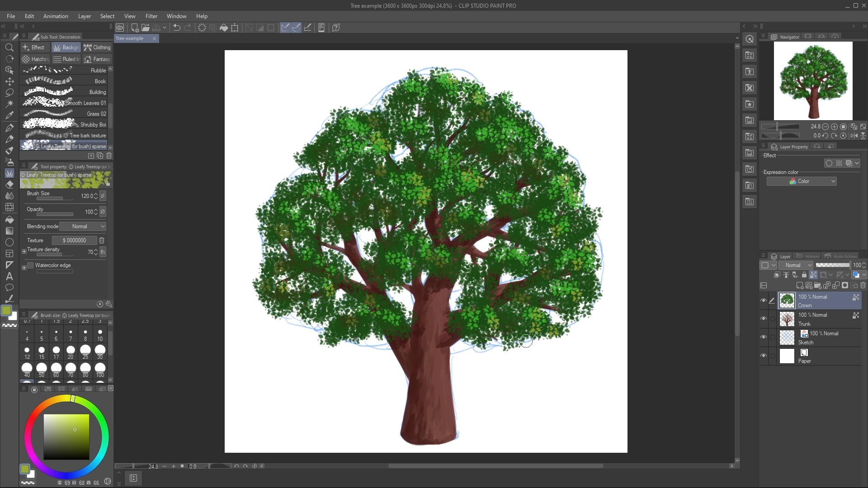Click the Move layer tool
This screenshot has width=868, height=488.
pyautogui.click(x=9, y=81)
